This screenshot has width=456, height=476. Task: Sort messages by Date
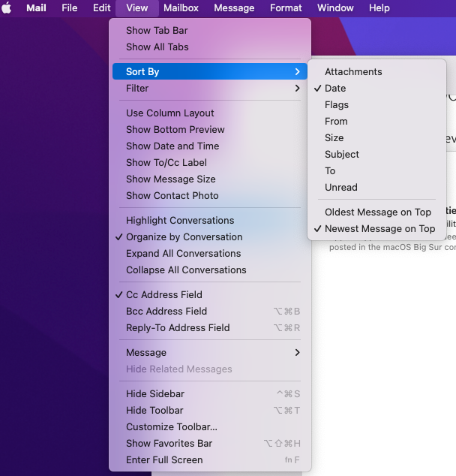pyautogui.click(x=376, y=89)
